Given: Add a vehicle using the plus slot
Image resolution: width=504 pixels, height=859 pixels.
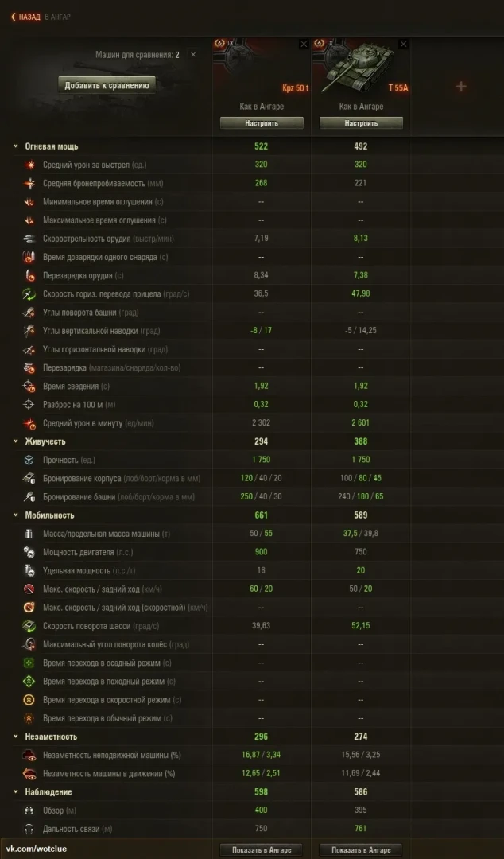Looking at the screenshot, I should (x=461, y=87).
